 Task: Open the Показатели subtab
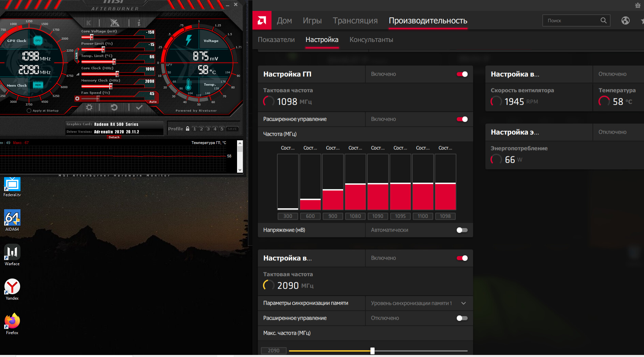tap(276, 40)
